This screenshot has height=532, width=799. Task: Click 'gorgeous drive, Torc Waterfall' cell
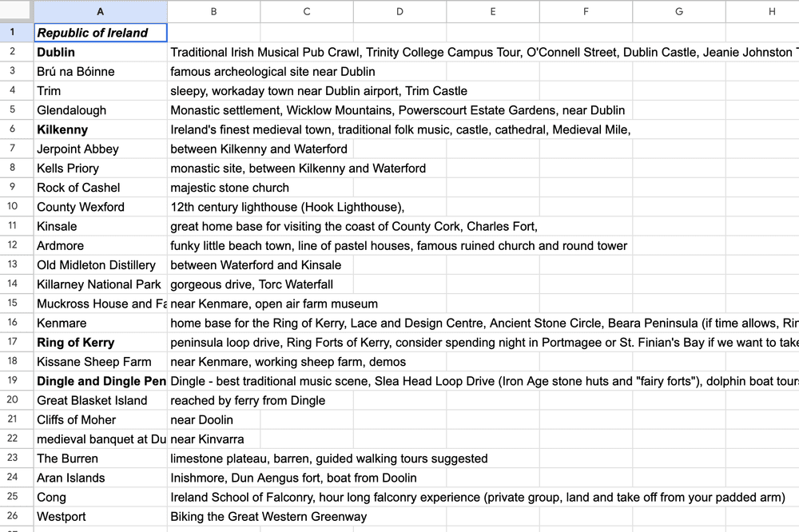tap(213, 284)
